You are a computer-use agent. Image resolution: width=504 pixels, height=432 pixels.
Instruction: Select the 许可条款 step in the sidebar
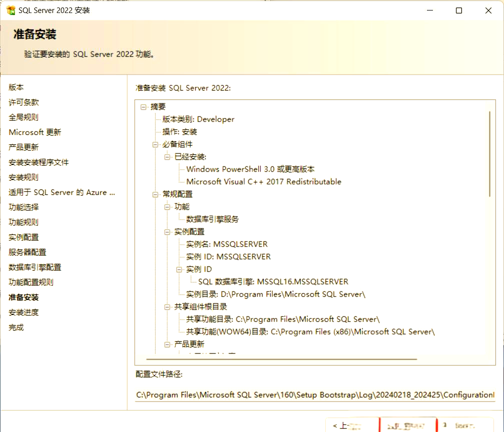click(x=24, y=102)
